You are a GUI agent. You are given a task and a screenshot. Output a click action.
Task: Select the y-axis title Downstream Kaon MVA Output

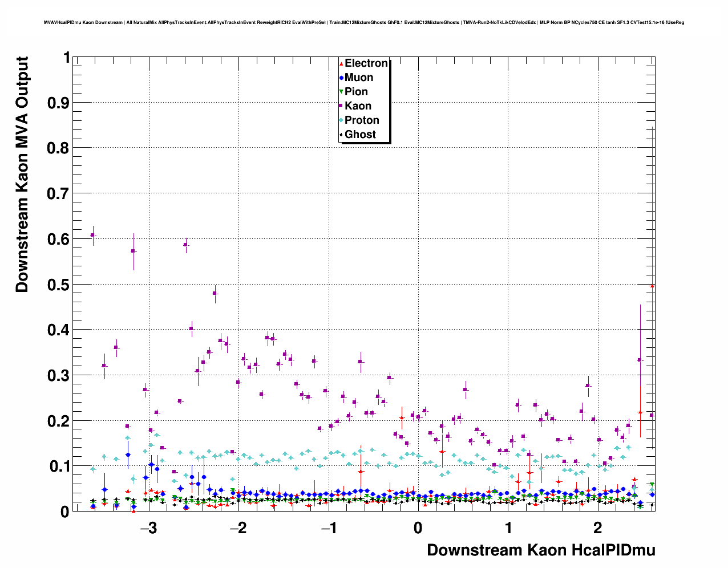[22, 175]
